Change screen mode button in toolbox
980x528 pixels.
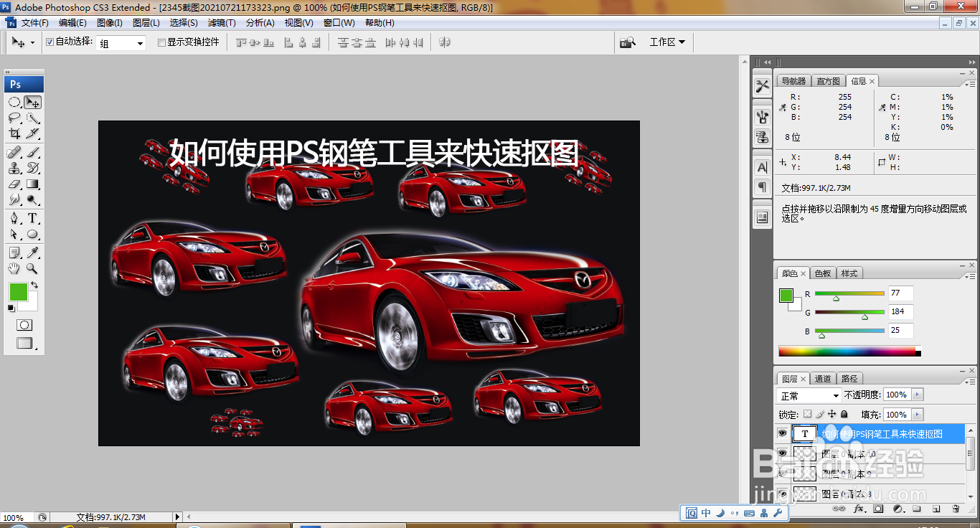point(24,344)
